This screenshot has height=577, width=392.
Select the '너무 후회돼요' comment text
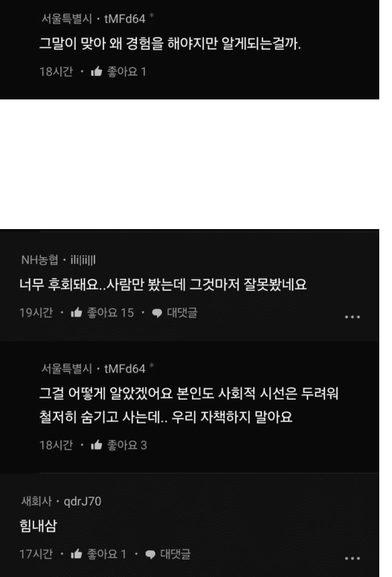163,284
